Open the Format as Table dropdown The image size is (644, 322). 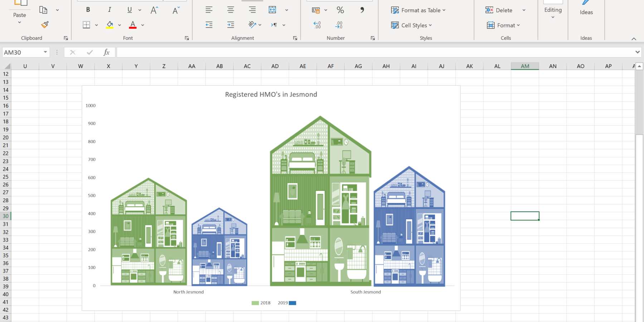[x=418, y=10]
